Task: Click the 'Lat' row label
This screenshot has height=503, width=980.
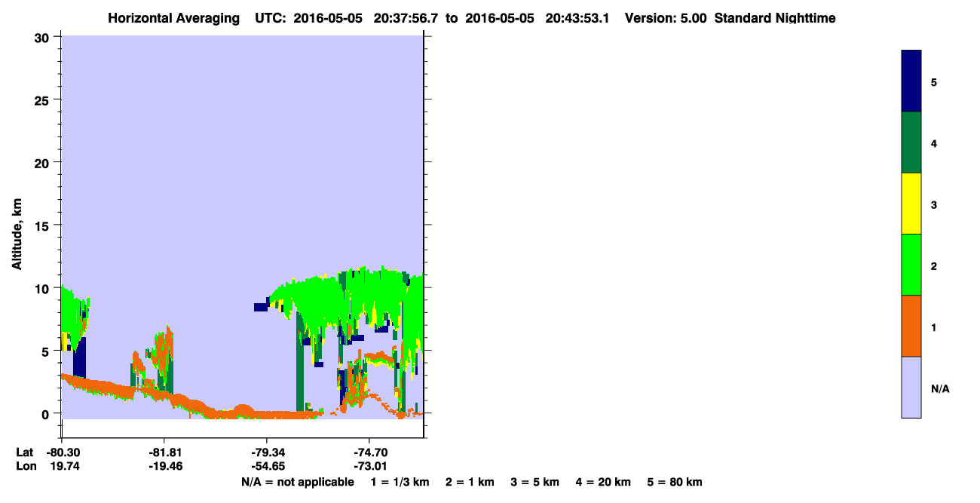Action: [24, 452]
